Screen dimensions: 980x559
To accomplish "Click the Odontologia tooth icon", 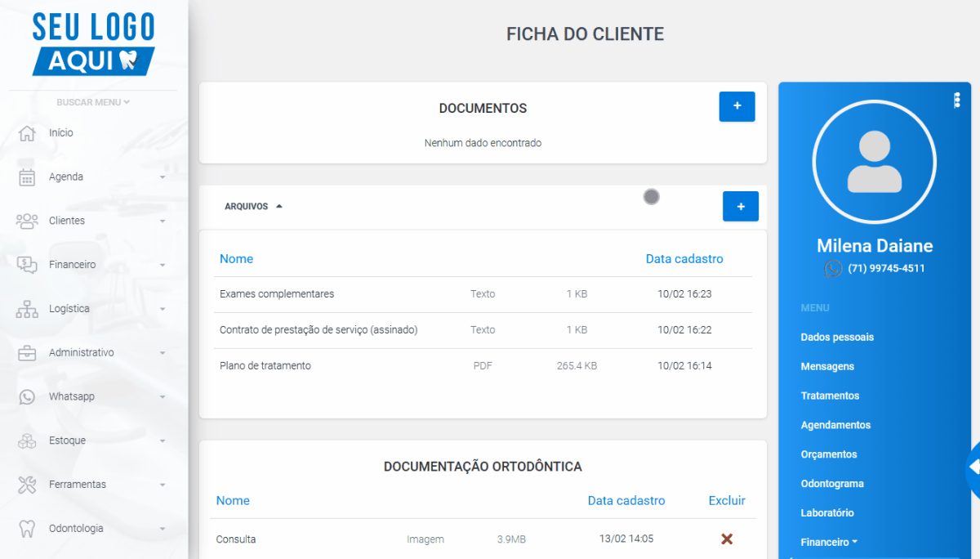I will (27, 529).
